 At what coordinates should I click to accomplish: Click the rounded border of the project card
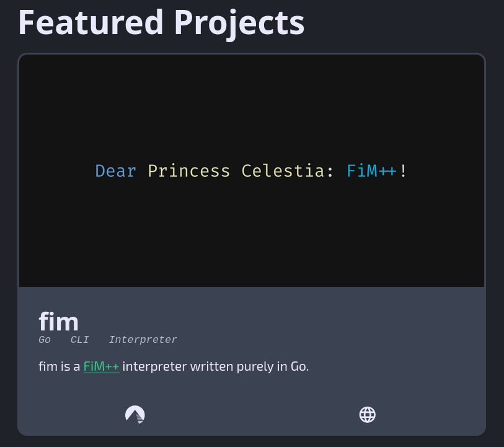click(x=251, y=55)
